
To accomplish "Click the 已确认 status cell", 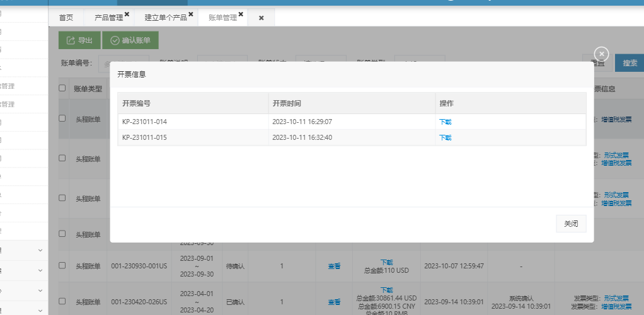I will point(235,302).
